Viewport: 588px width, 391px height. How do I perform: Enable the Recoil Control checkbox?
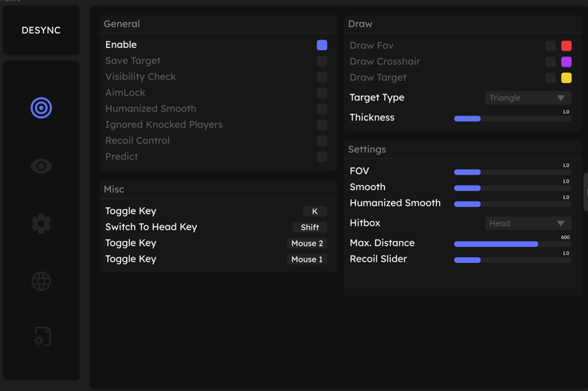[322, 141]
